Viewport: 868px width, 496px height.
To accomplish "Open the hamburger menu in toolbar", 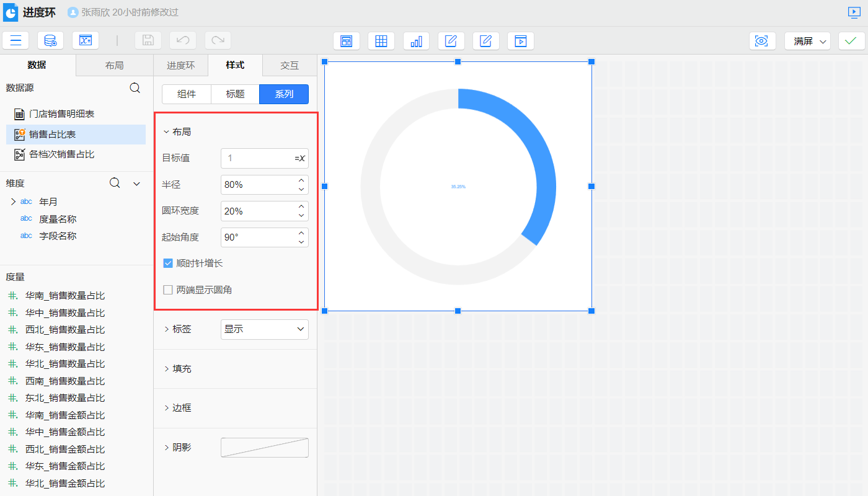I will tap(15, 41).
